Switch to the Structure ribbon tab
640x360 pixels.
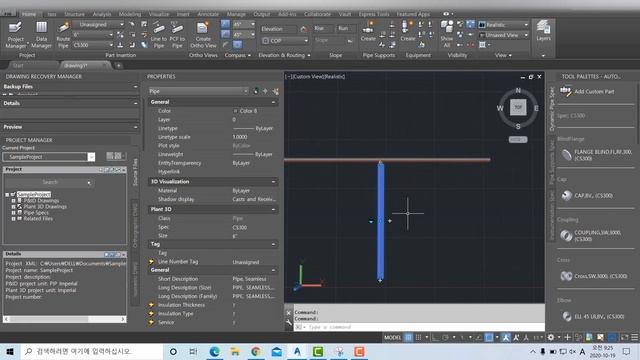[74, 14]
